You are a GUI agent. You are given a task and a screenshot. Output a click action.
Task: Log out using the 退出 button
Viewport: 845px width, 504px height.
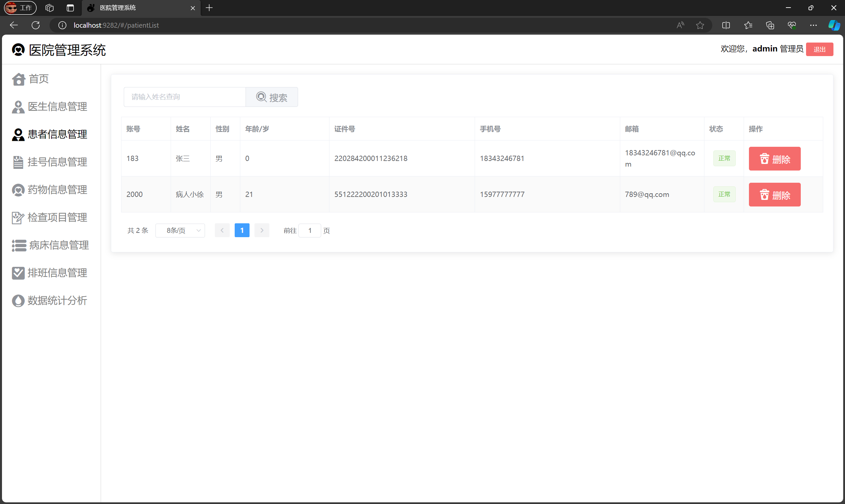[x=819, y=49]
